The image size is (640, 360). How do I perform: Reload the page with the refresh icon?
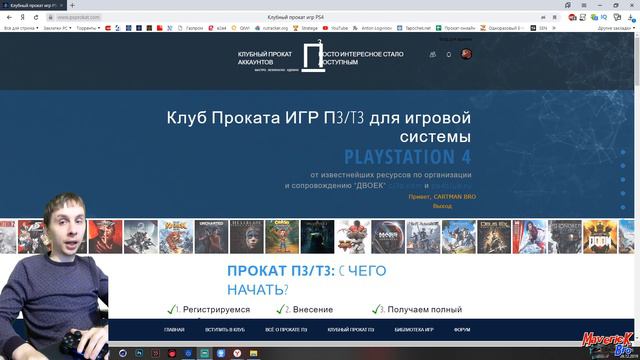(36, 18)
